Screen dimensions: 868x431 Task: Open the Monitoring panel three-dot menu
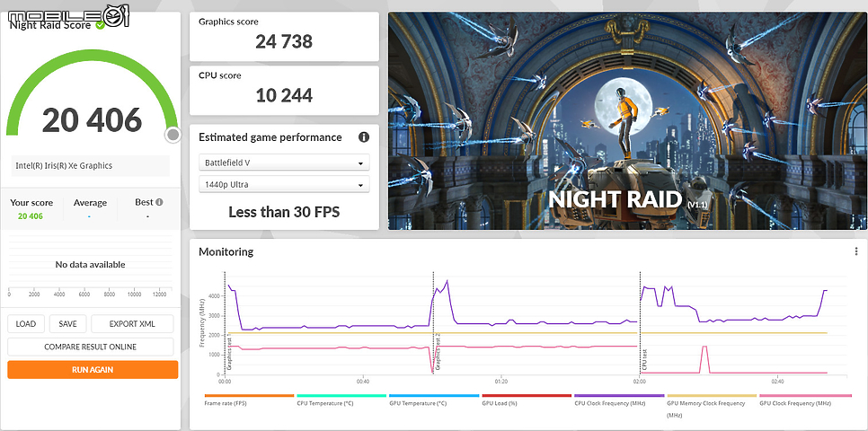pyautogui.click(x=856, y=251)
